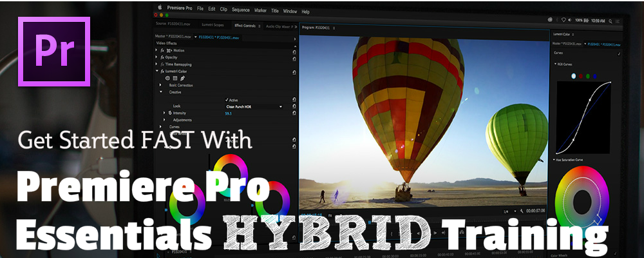This screenshot has height=258, width=644.
Task: Click the Intensity value 59.5
Action: point(229,113)
